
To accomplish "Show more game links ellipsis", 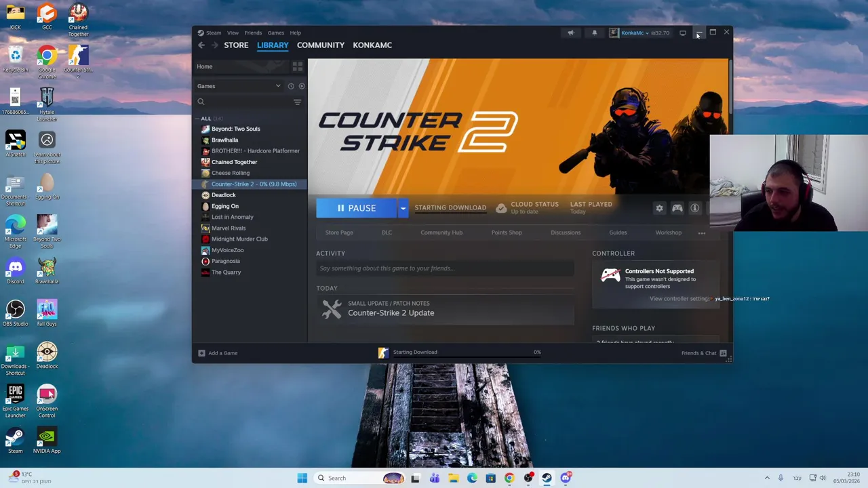I will pos(702,232).
